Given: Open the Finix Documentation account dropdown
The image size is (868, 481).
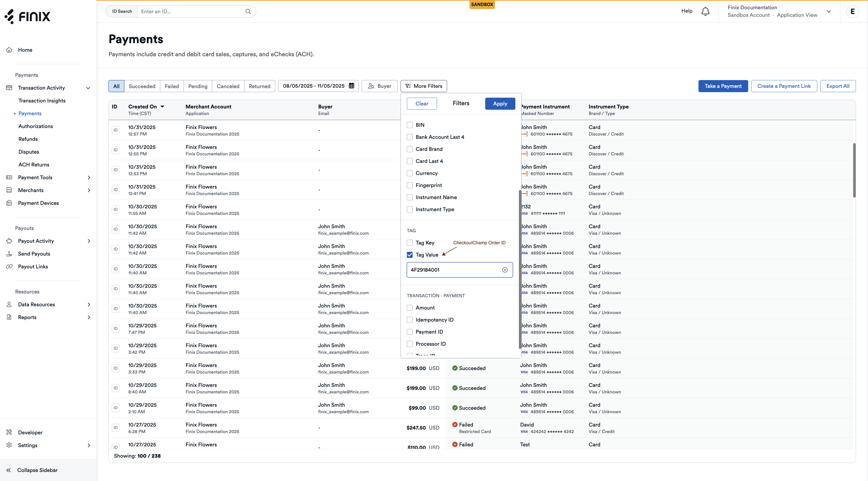Looking at the screenshot, I should point(829,12).
